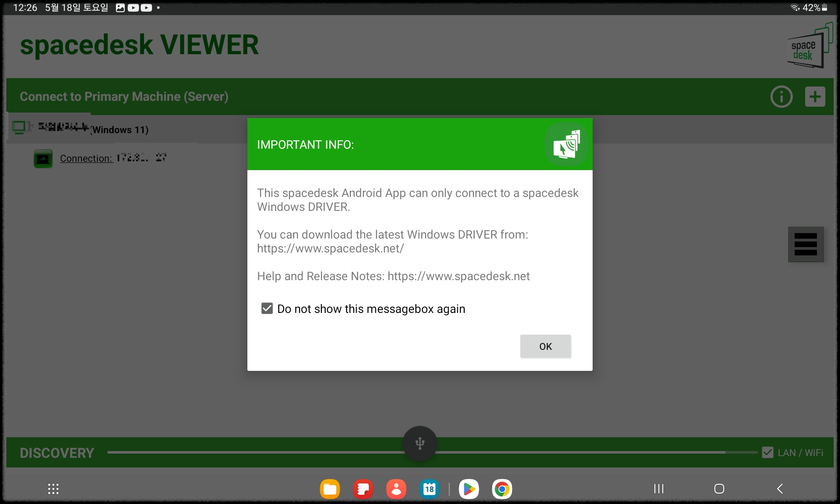The image size is (840, 504).
Task: Click the Wi-Fi status icon
Action: click(x=795, y=8)
